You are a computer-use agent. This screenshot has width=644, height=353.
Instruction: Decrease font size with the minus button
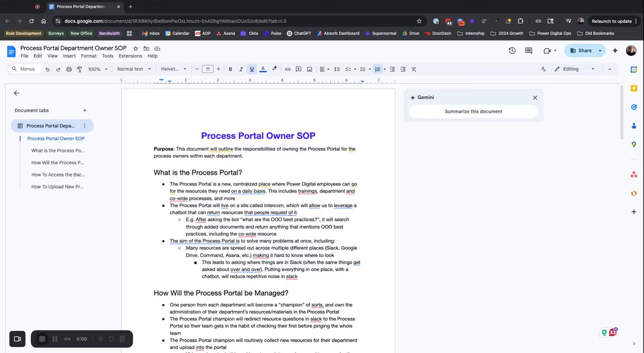(x=197, y=69)
